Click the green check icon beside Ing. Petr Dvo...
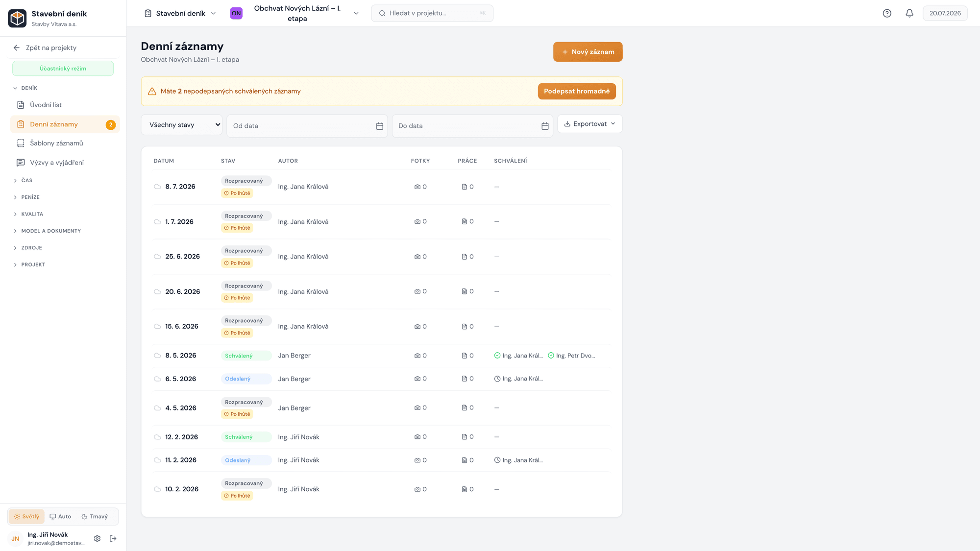 click(551, 356)
